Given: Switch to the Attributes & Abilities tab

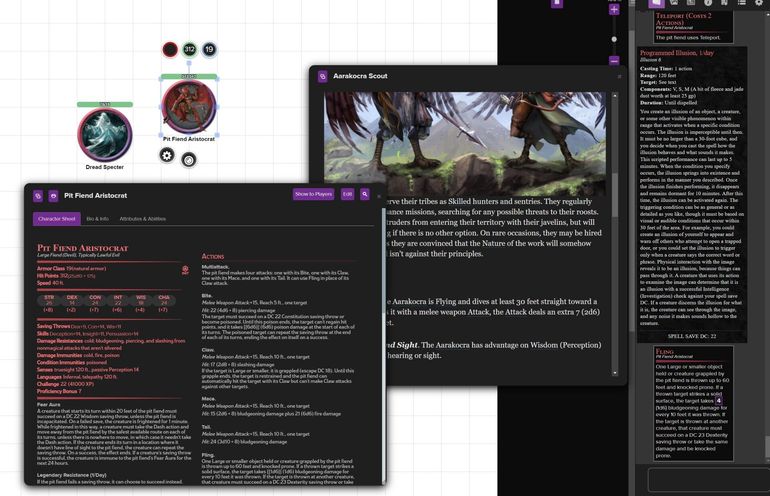Looking at the screenshot, I should coord(143,219).
